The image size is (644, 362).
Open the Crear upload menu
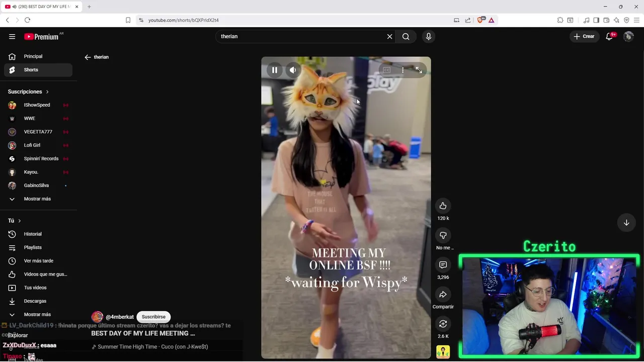click(584, 36)
